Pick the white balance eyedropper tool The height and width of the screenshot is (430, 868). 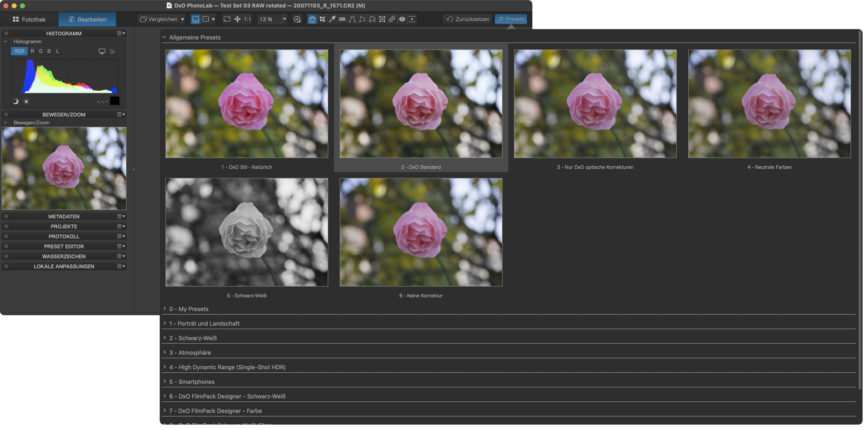pyautogui.click(x=332, y=19)
